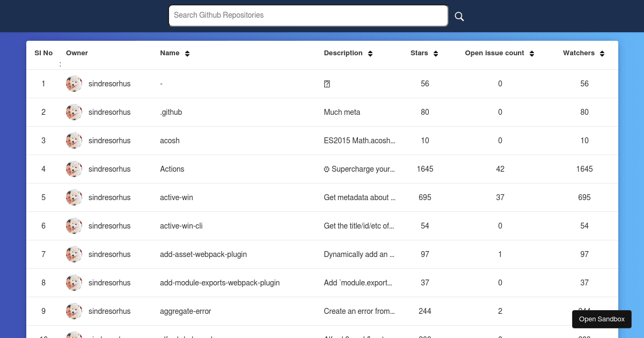
Task: Open the Actions repository entry
Action: 172,169
